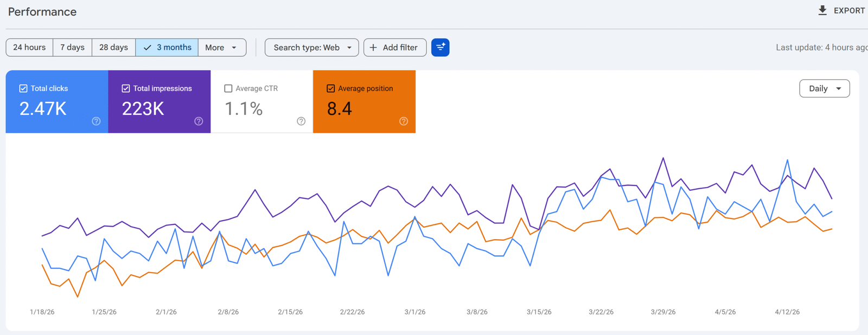Click the blue filter sparkle icon button

[x=440, y=48]
